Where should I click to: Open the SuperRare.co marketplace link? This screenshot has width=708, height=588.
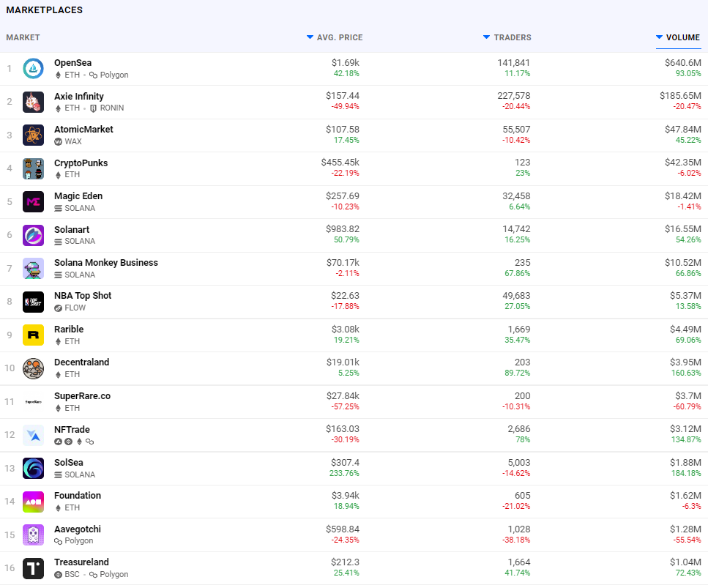pos(82,396)
